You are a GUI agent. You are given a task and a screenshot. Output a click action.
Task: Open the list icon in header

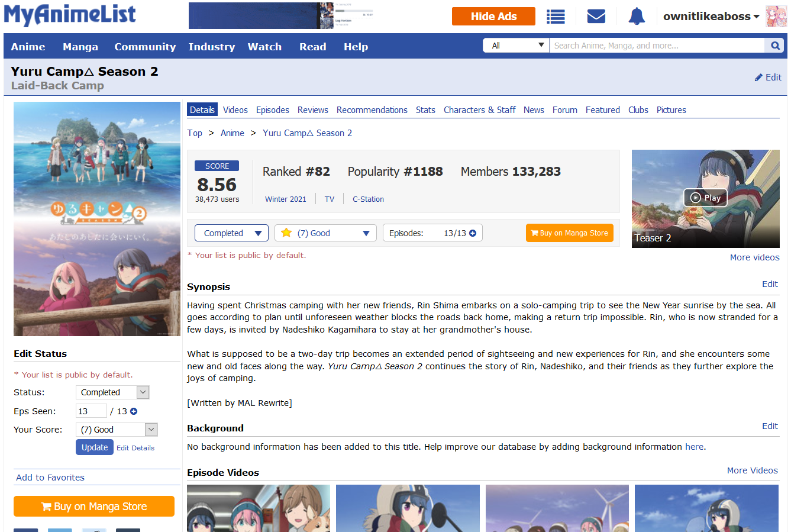tap(555, 17)
